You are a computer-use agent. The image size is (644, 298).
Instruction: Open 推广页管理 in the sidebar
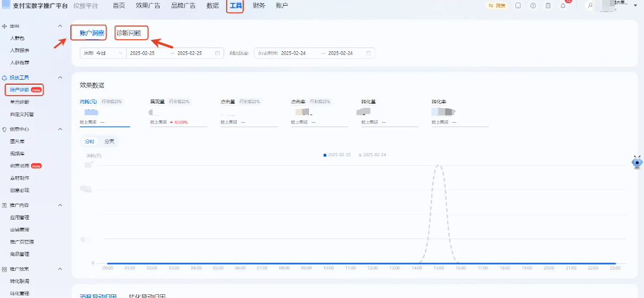[22, 242]
